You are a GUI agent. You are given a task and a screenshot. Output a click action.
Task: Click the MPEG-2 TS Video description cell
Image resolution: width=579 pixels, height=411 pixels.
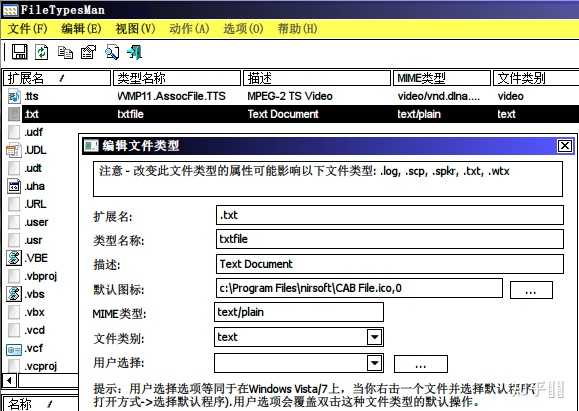(x=290, y=96)
